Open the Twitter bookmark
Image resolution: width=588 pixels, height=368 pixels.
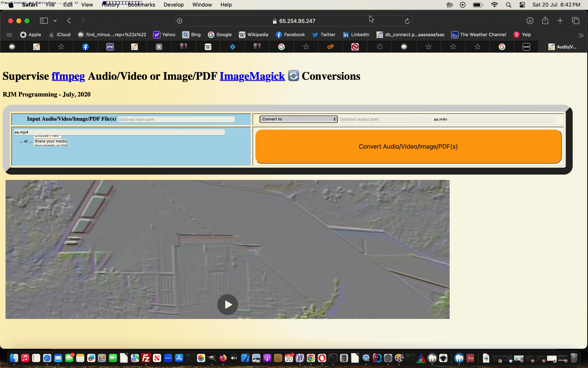tap(324, 35)
